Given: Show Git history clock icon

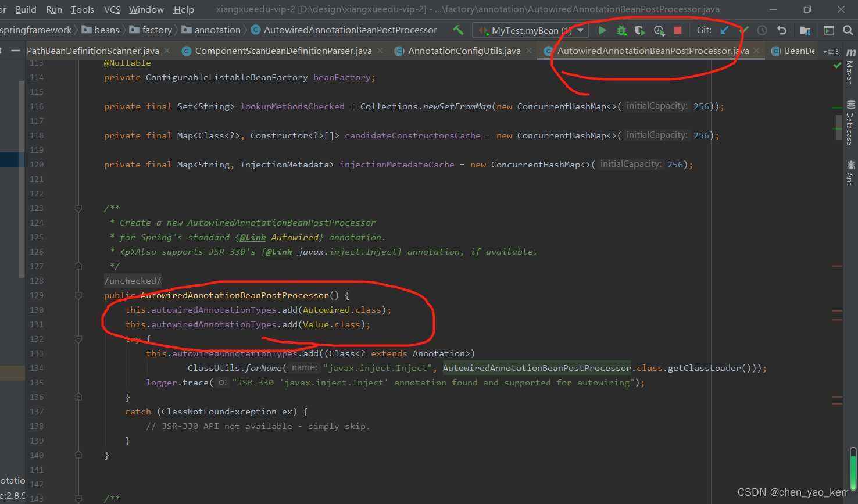Looking at the screenshot, I should click(762, 30).
